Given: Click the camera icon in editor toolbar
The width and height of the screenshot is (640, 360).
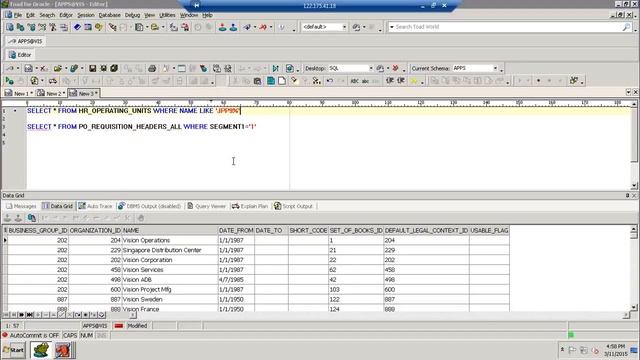Looking at the screenshot, I should pyautogui.click(x=257, y=81).
